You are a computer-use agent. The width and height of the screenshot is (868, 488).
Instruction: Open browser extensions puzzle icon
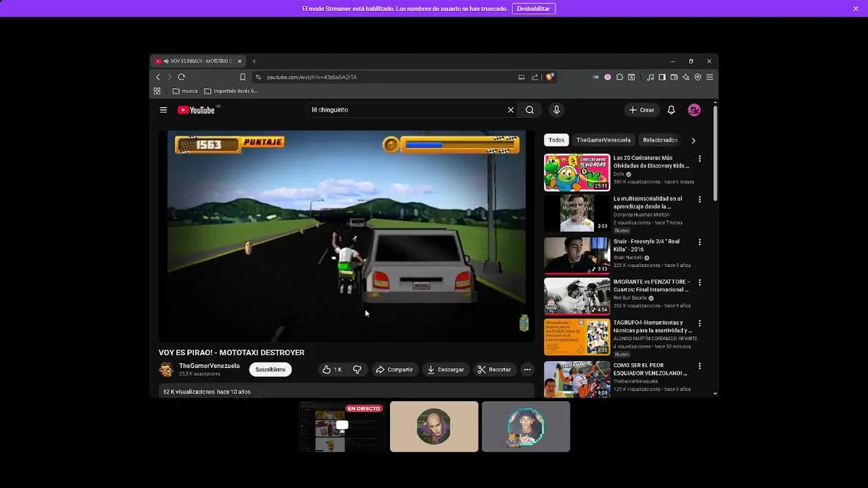pyautogui.click(x=620, y=77)
